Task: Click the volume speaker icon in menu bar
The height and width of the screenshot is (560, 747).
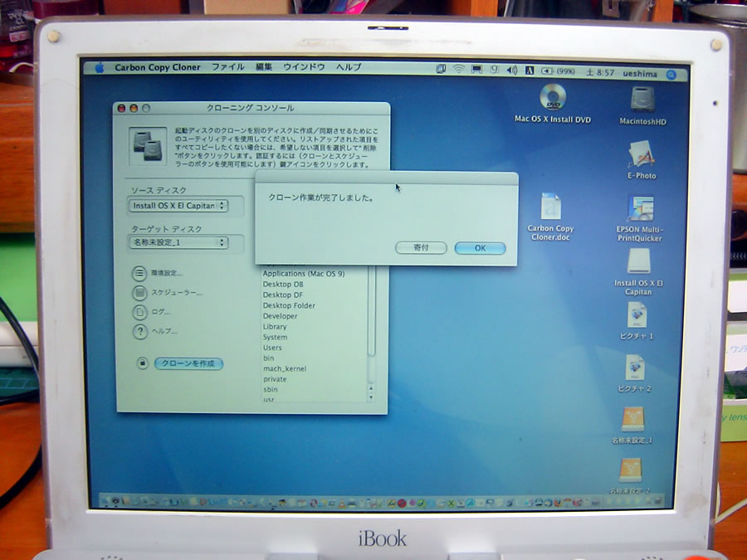Action: click(x=512, y=71)
